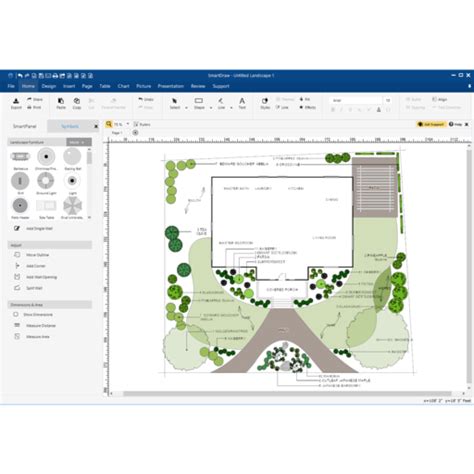
Task: Select the Chimney Fire symbol
Action: coord(46,159)
